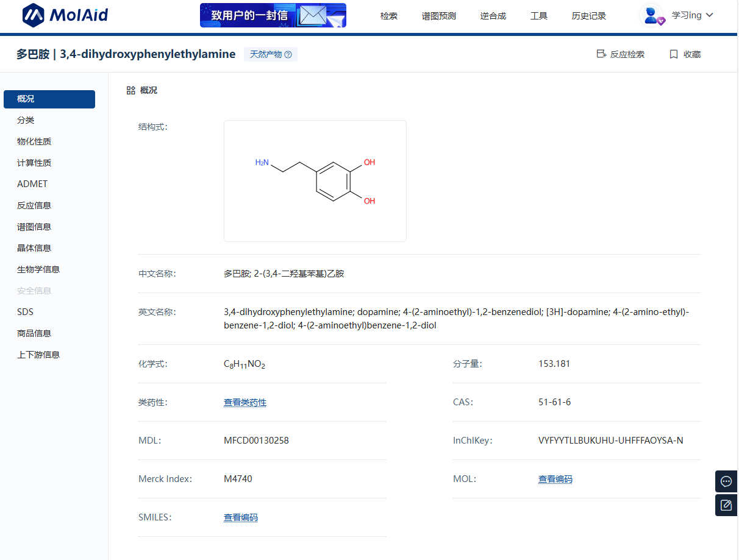Click 查看编码 link next to MOL
Viewport: 739px width, 560px height.
point(555,479)
